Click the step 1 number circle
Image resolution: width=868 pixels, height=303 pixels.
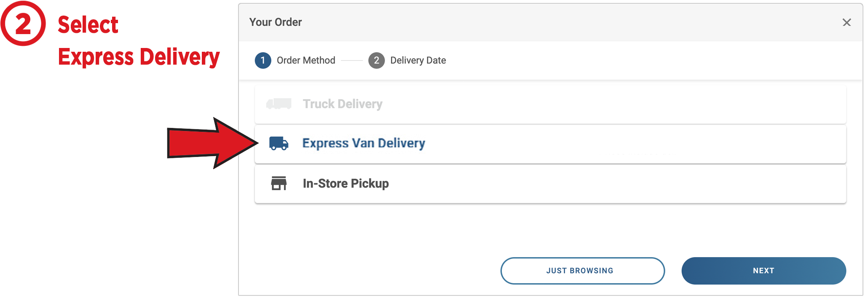click(x=263, y=61)
